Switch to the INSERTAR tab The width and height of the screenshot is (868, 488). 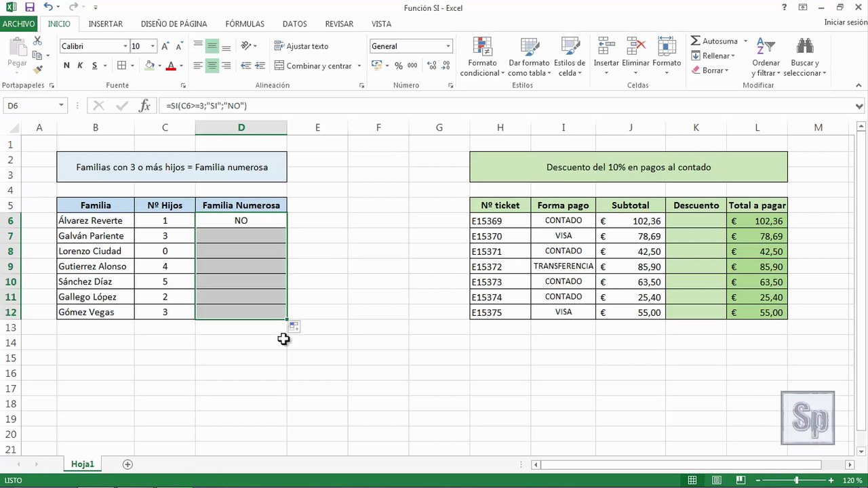tap(106, 24)
